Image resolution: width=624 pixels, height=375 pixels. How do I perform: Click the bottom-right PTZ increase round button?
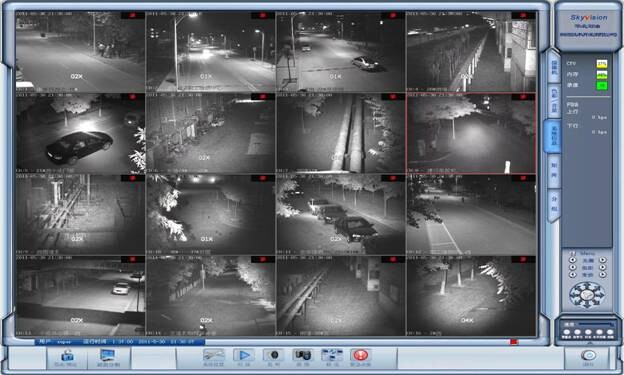pos(603,274)
